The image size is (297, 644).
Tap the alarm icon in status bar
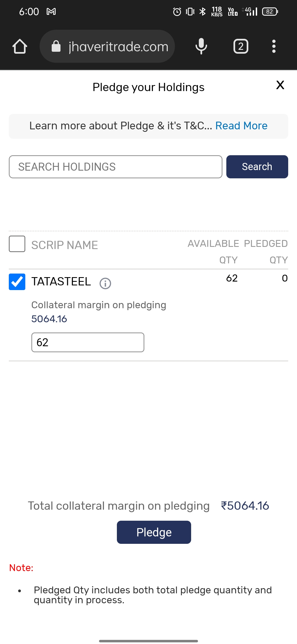click(177, 12)
